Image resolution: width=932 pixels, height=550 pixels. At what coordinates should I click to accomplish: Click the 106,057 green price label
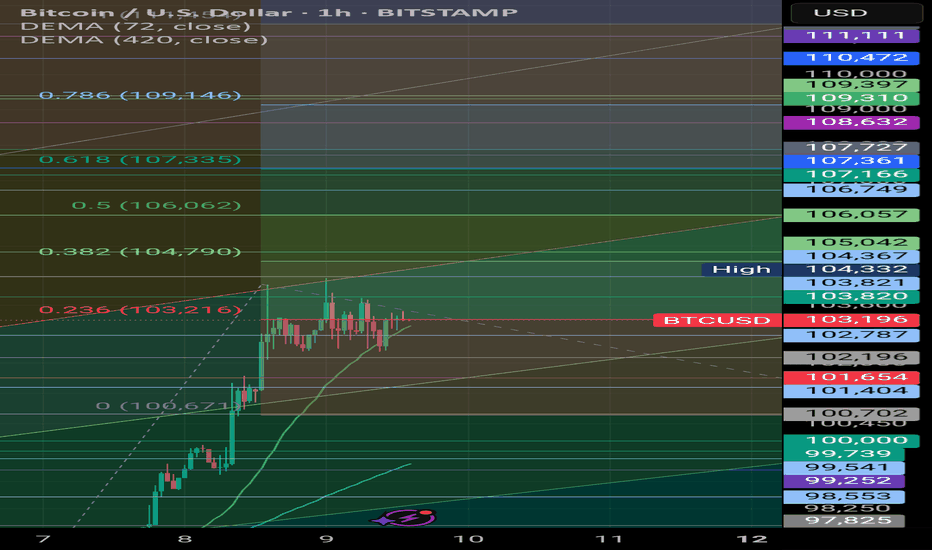click(x=852, y=215)
